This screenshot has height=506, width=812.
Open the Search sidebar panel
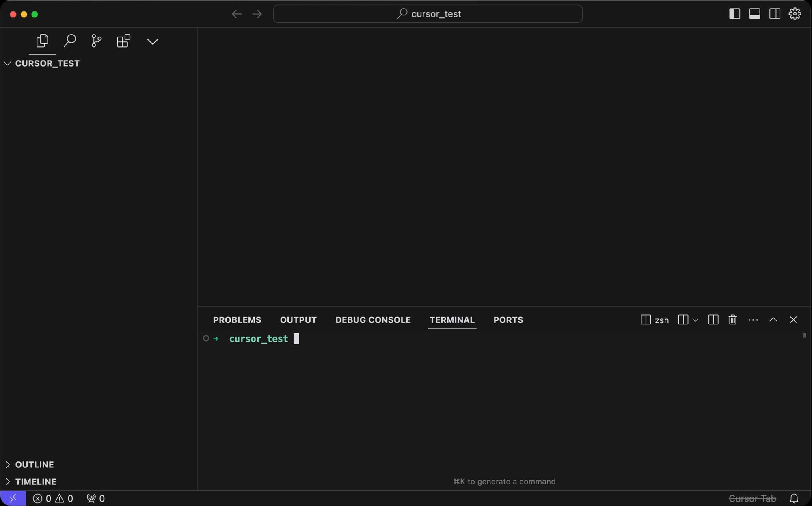pos(69,41)
